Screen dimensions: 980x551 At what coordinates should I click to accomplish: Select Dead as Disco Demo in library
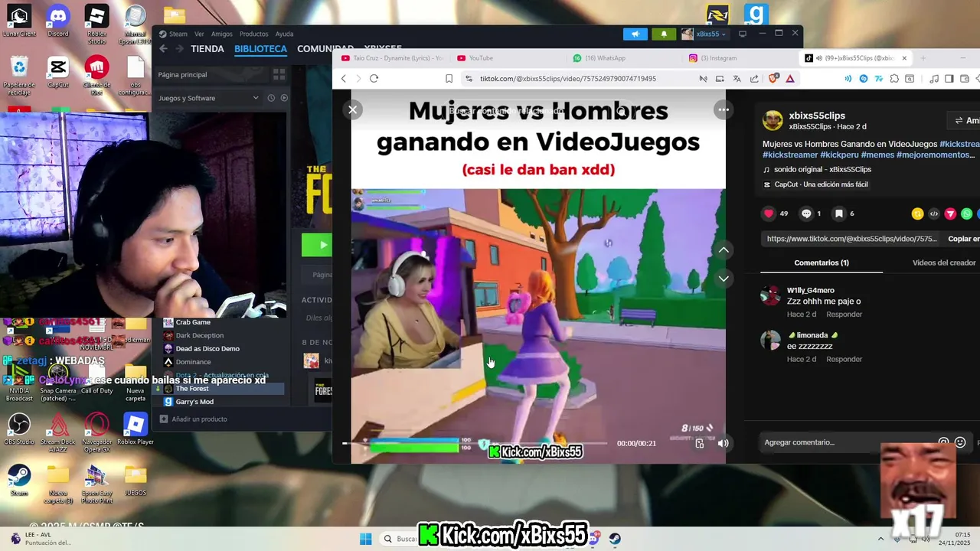click(207, 349)
